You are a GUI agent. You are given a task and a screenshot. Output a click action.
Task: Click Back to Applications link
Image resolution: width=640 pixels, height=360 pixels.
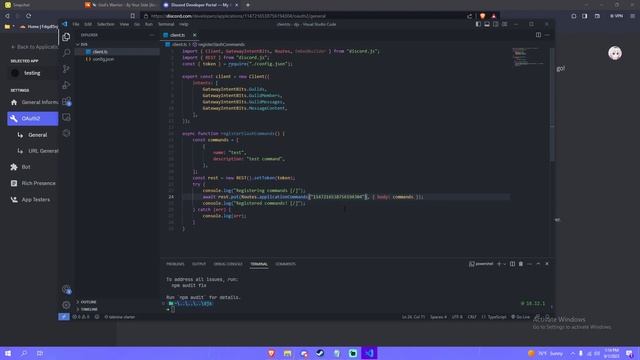click(x=34, y=47)
